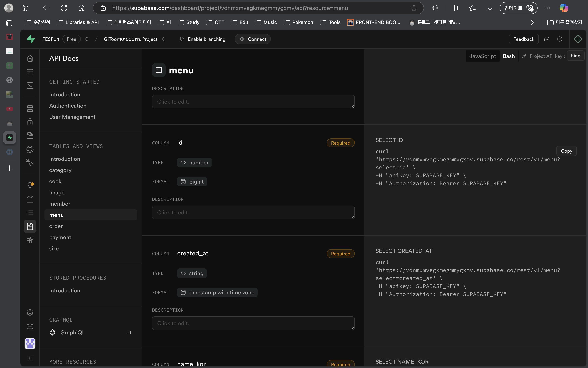Open the Supabase AI assistant icon
The height and width of the screenshot is (368, 588).
(578, 39)
